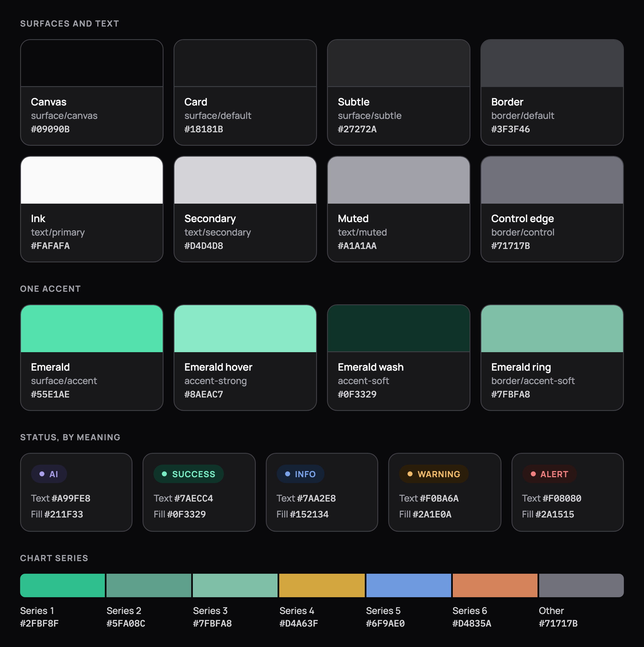
Task: Click the '#6F9AE0' label under Series 5
Action: pos(385,624)
